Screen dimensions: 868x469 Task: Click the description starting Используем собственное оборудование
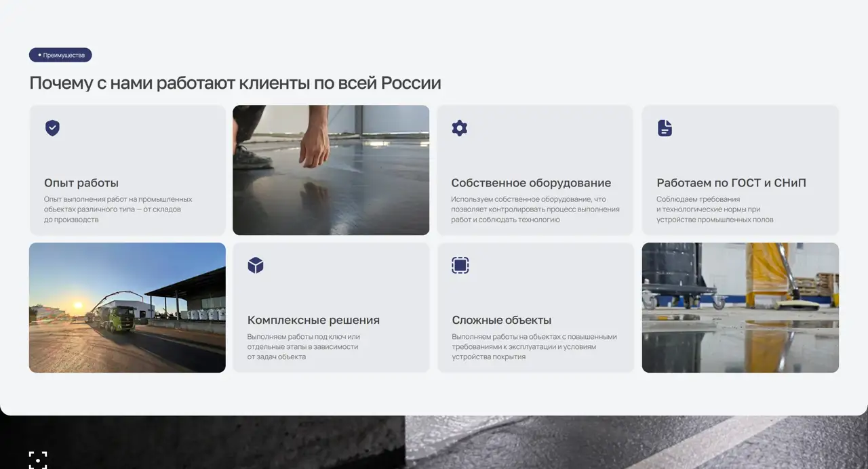pos(535,209)
